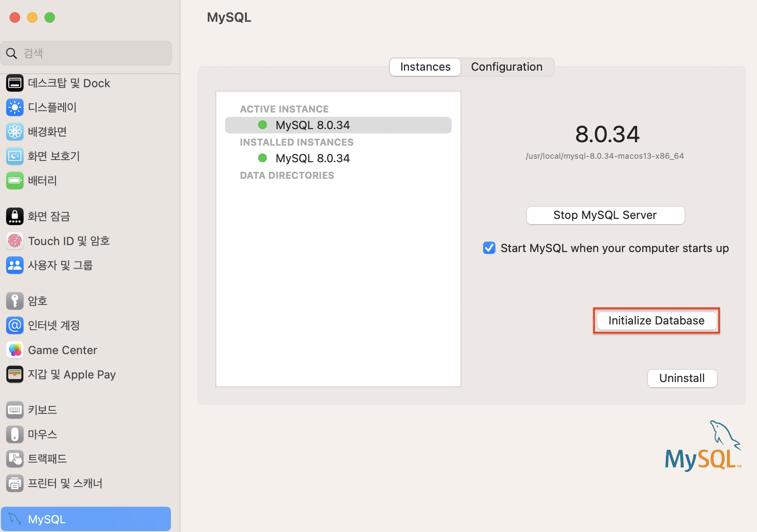
Task: Click the INSTALLED INSTANCES header
Action: [x=297, y=142]
